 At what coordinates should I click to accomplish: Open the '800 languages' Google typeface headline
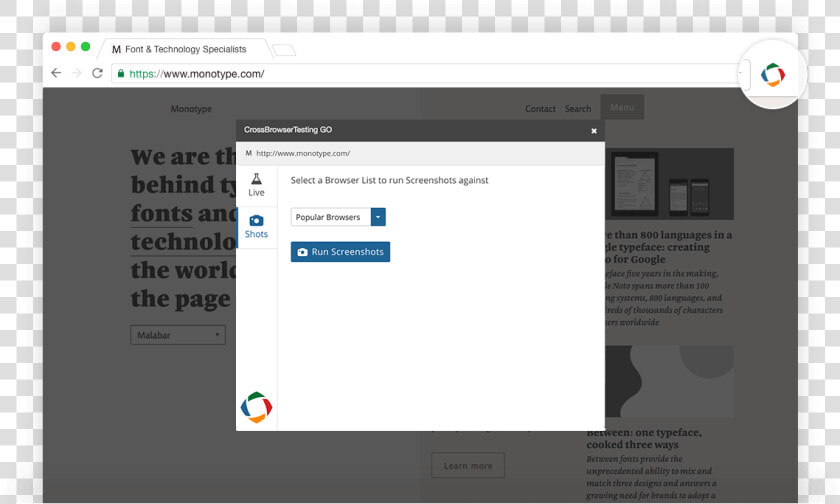click(669, 247)
